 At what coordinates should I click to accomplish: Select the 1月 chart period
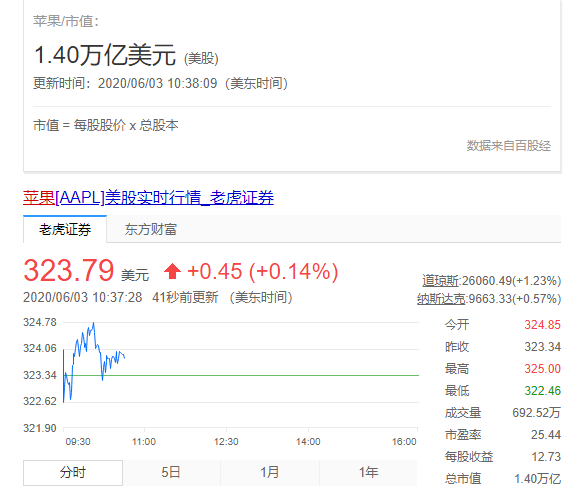[270, 472]
